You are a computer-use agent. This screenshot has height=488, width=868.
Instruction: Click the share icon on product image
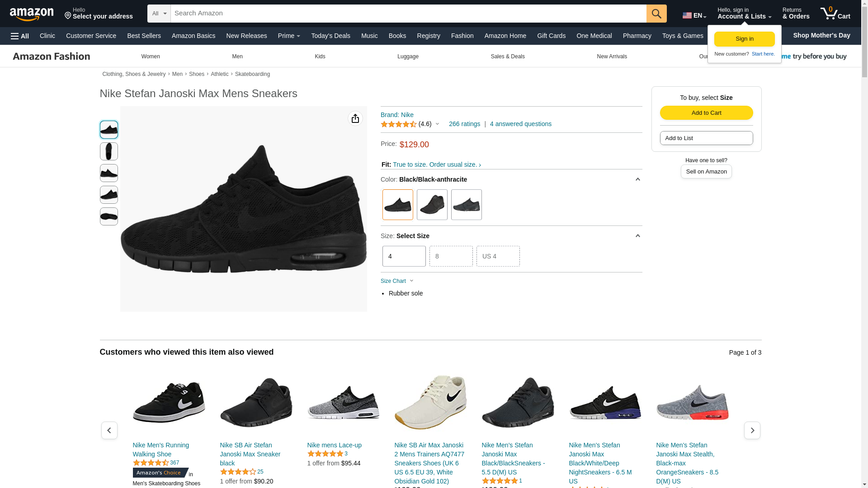355,118
